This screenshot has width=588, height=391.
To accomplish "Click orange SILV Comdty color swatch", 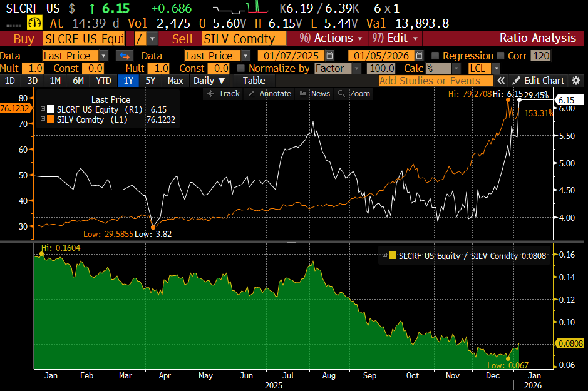I will tap(51, 119).
